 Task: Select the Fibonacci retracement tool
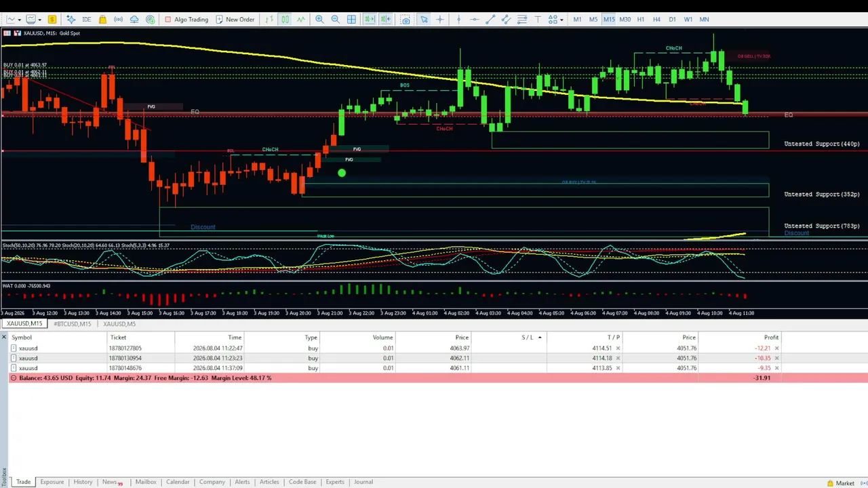(522, 19)
